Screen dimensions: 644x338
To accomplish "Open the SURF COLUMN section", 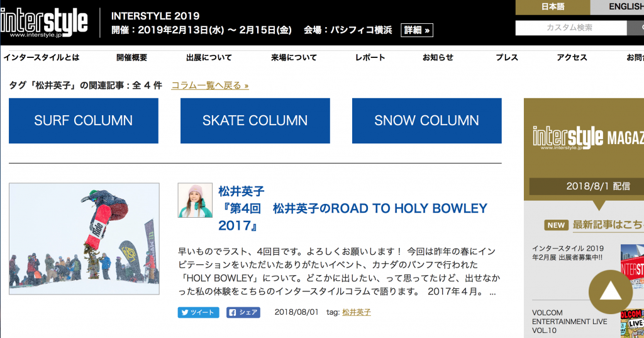I will tap(84, 120).
